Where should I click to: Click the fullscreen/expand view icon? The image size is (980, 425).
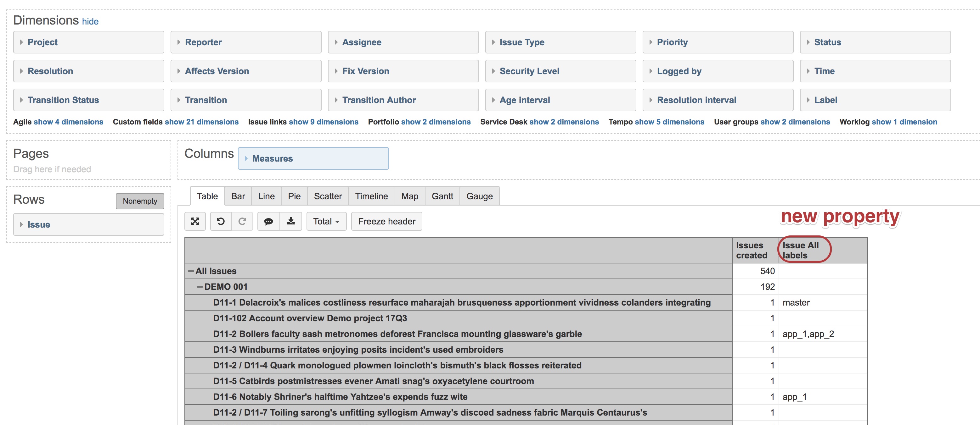[195, 221]
